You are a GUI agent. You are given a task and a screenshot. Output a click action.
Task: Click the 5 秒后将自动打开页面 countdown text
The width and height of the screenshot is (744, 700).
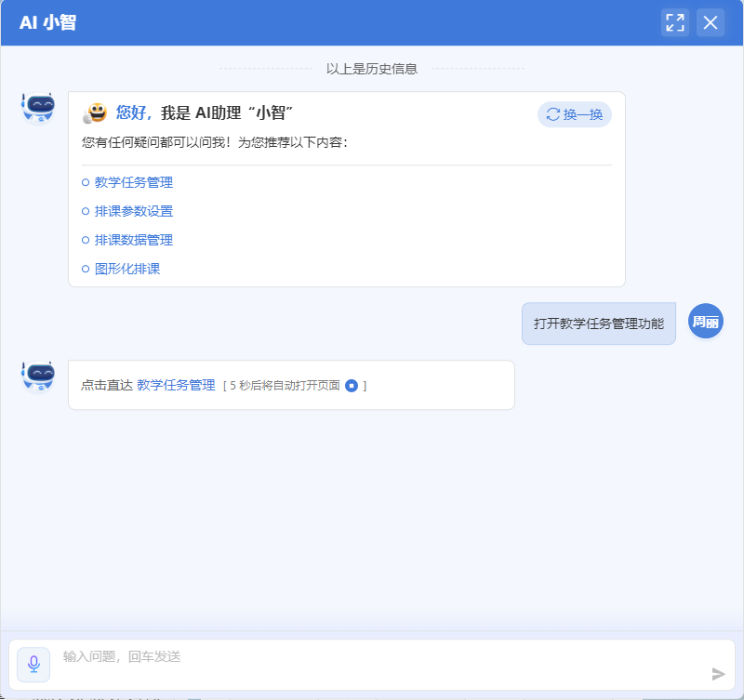tap(284, 385)
